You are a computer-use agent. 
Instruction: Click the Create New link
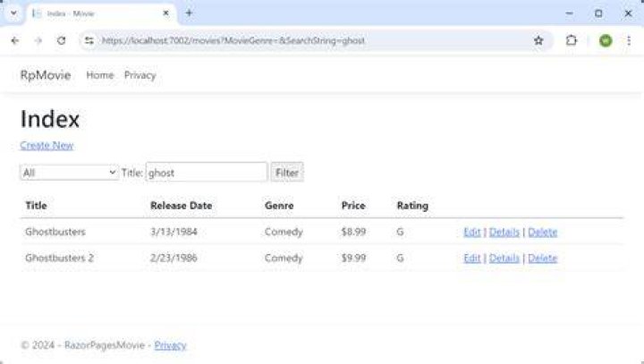click(x=47, y=146)
